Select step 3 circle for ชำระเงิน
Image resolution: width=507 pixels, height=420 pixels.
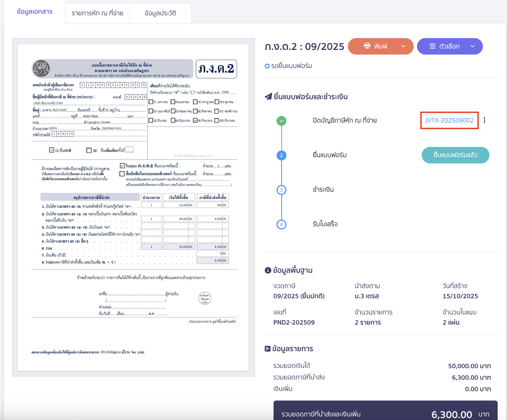281,190
